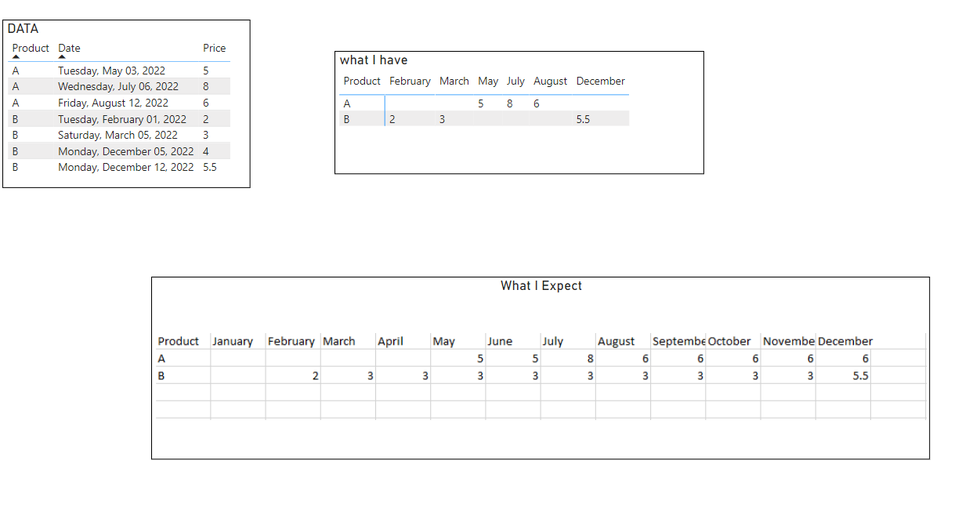
Task: Click price 4 in the December 05 row
Action: [x=205, y=151]
